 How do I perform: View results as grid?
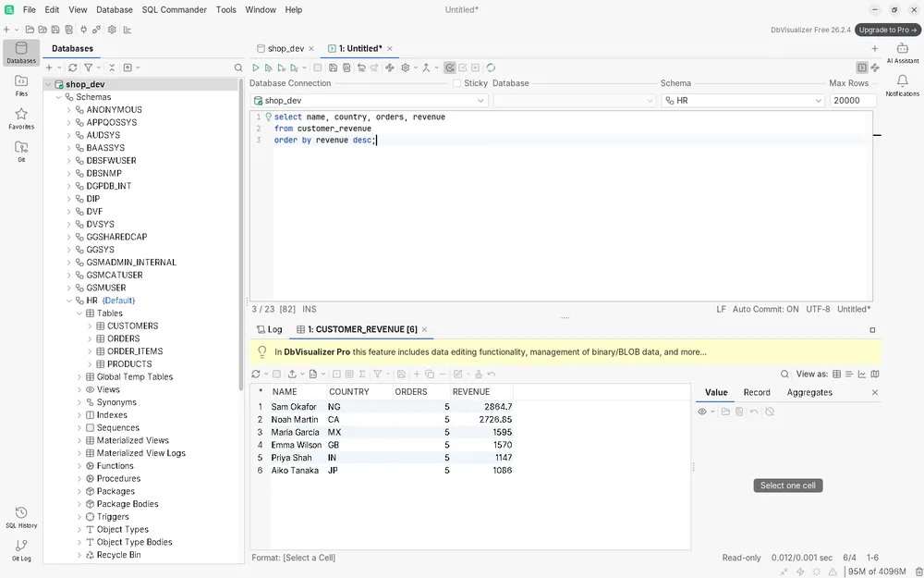[x=837, y=374]
